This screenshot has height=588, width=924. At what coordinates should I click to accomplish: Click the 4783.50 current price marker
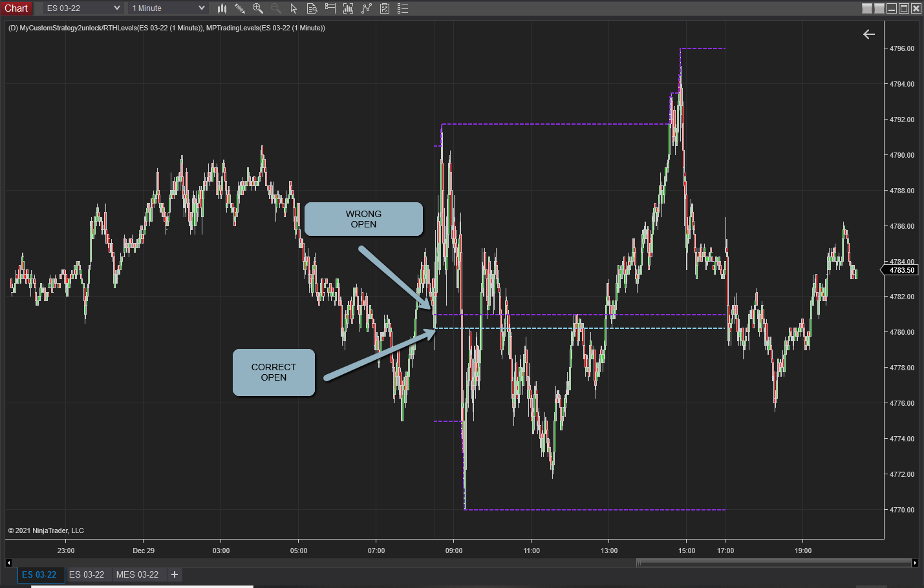coord(900,270)
